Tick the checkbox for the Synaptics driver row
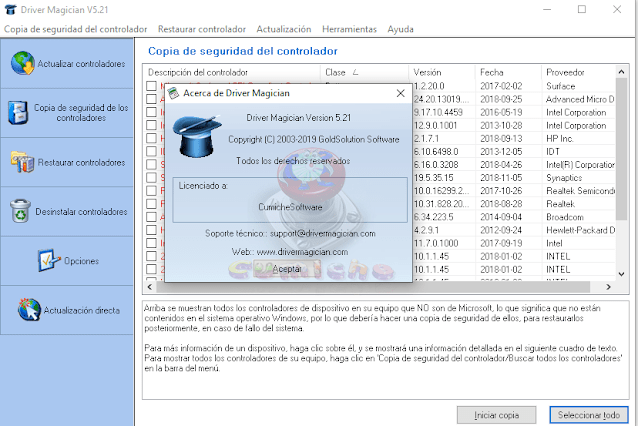 151,177
